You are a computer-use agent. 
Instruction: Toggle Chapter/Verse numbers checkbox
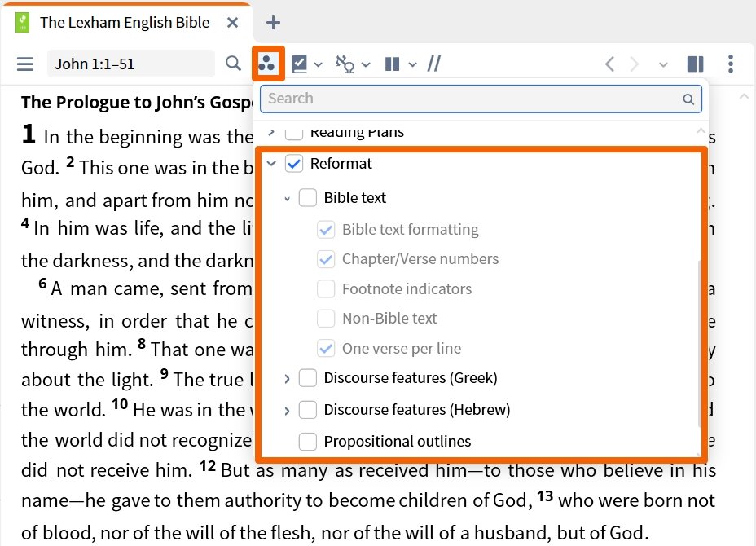click(326, 259)
